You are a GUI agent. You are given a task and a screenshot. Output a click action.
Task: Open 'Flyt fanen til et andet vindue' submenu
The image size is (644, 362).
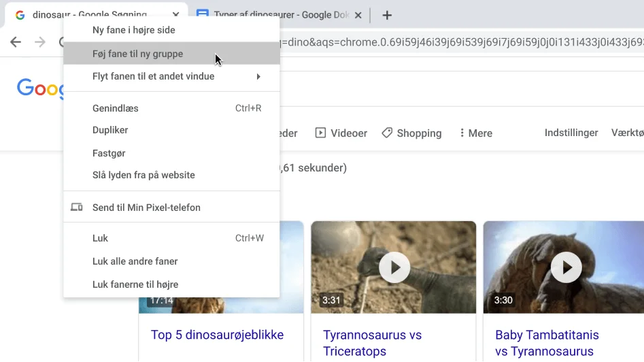[171, 76]
